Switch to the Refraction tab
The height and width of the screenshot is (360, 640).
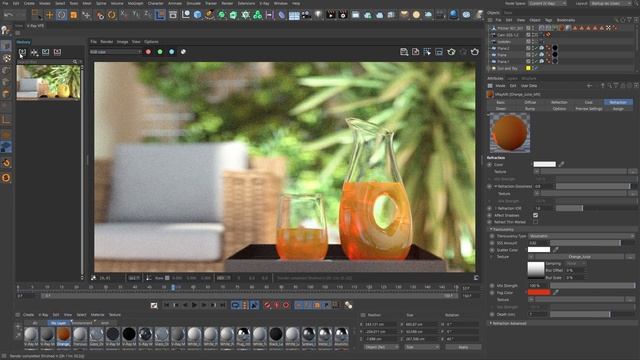click(618, 102)
